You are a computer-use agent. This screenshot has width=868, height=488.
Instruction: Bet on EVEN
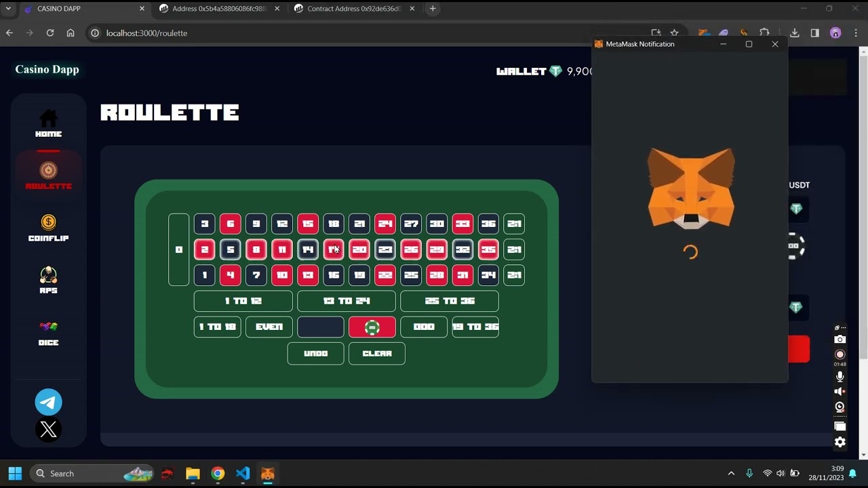[x=269, y=327]
